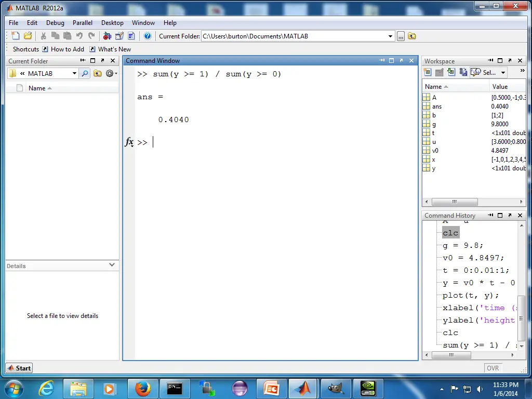Image resolution: width=532 pixels, height=399 pixels.
Task: Open Internet Explorer from the taskbar
Action: (46, 389)
